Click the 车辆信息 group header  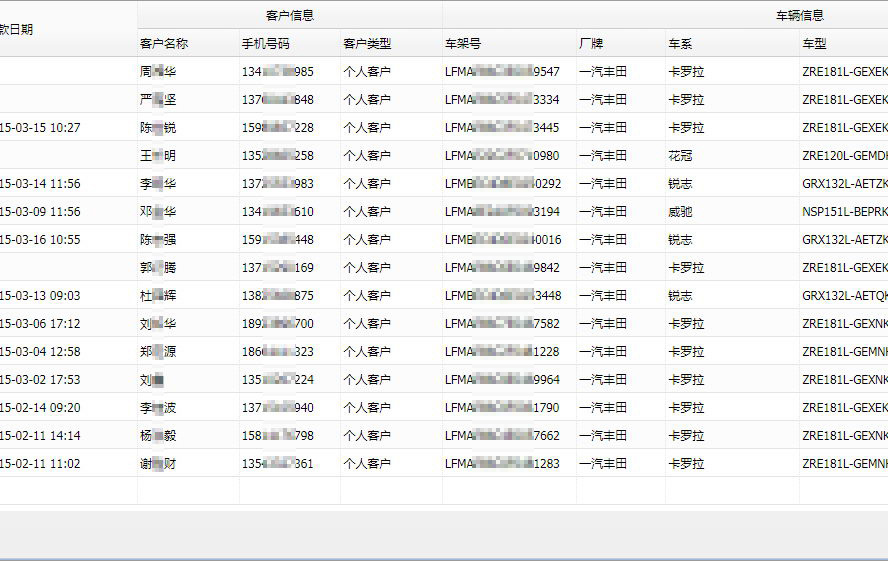(x=800, y=16)
